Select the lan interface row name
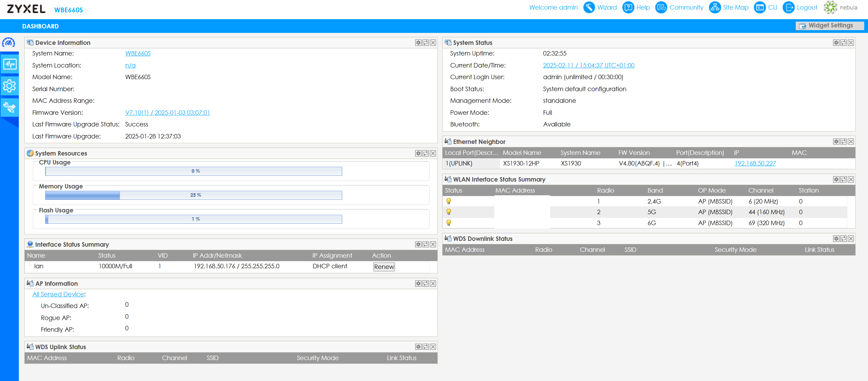 coord(39,266)
